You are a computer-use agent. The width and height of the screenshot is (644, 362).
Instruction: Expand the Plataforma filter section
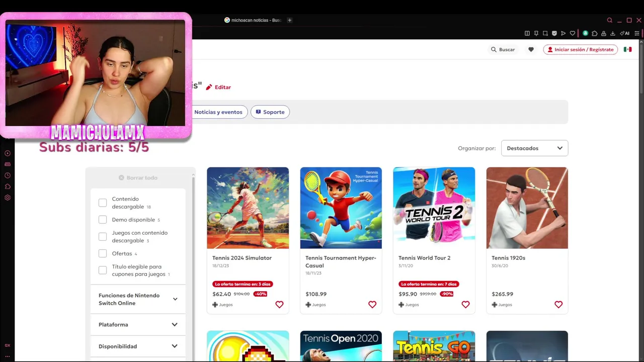[x=138, y=325]
